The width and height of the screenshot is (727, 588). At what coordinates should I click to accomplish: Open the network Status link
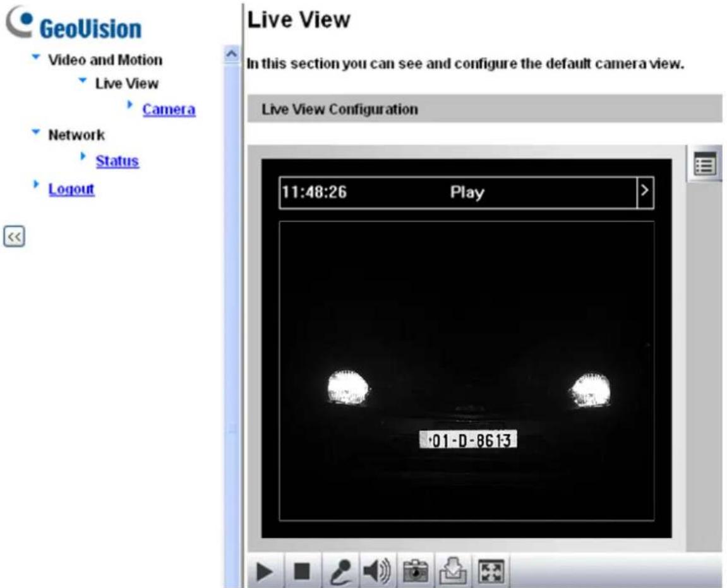[117, 161]
